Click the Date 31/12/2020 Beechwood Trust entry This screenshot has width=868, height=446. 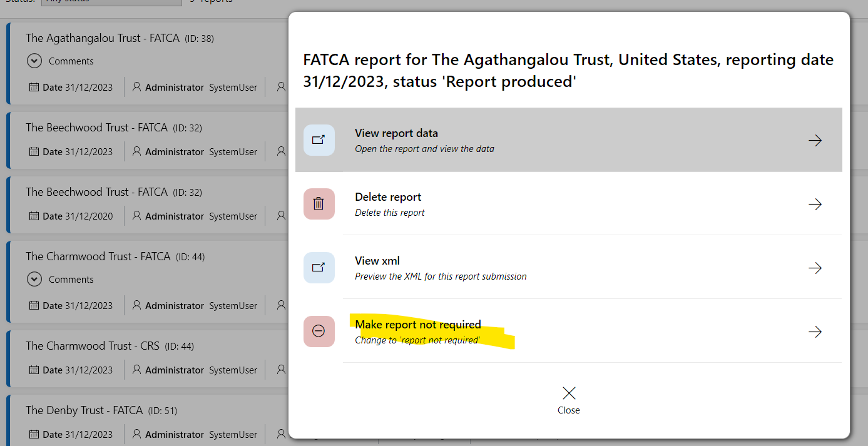71,216
